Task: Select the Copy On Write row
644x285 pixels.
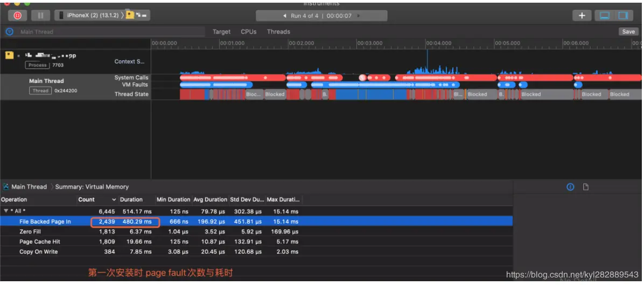Action: 256,252
